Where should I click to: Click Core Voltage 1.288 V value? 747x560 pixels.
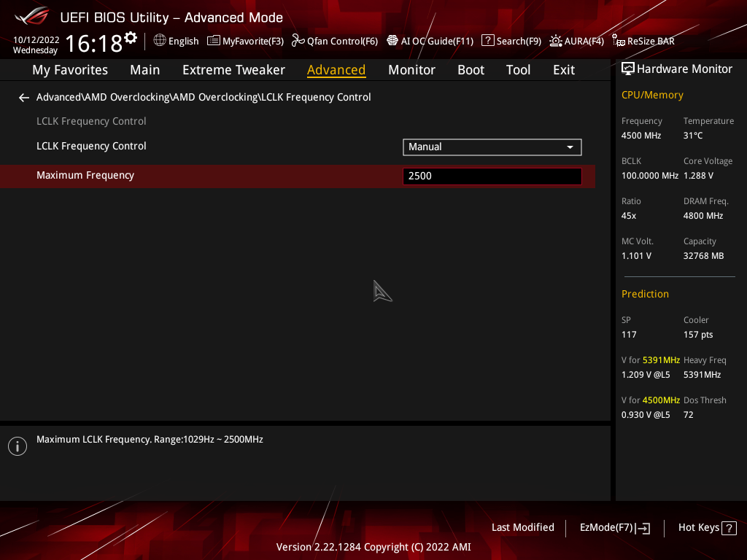point(698,176)
